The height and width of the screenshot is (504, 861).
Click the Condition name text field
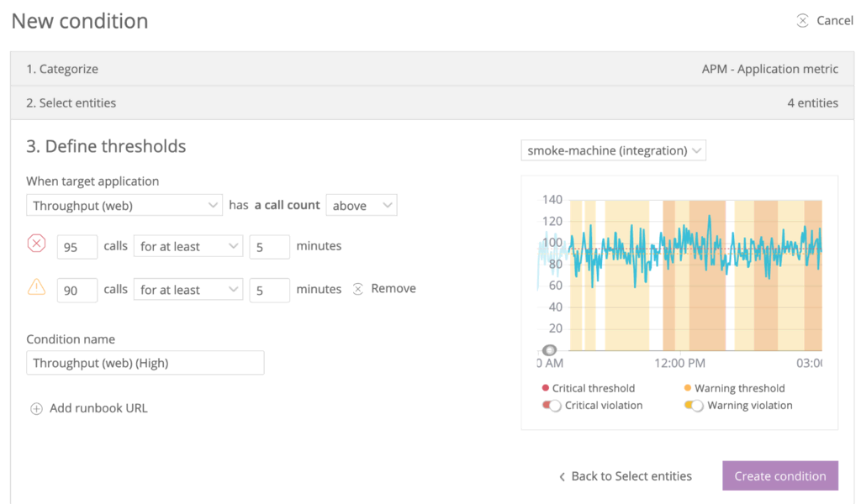tap(145, 363)
